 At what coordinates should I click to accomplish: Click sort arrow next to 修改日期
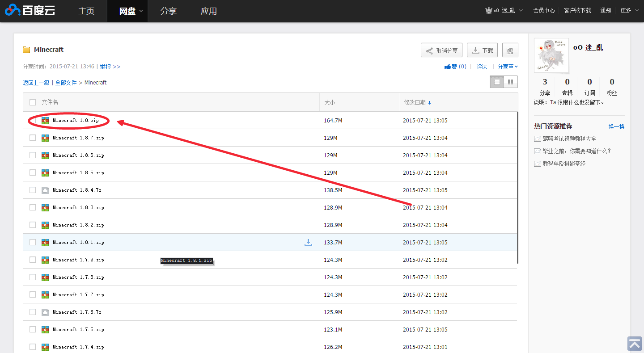tap(429, 103)
